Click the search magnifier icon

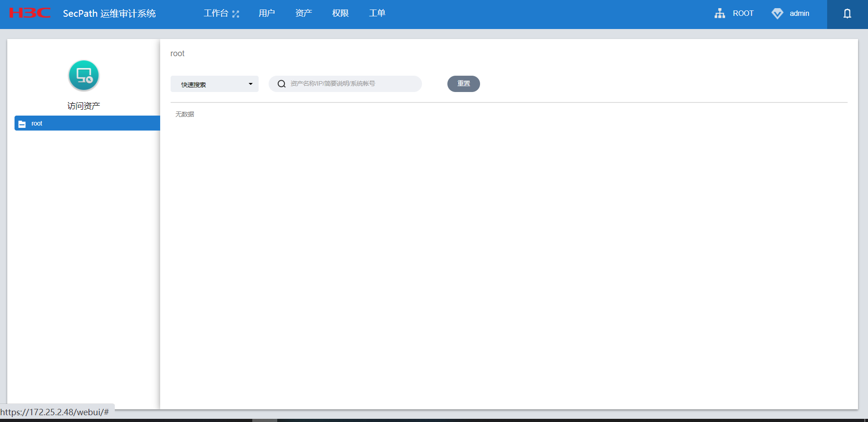281,84
